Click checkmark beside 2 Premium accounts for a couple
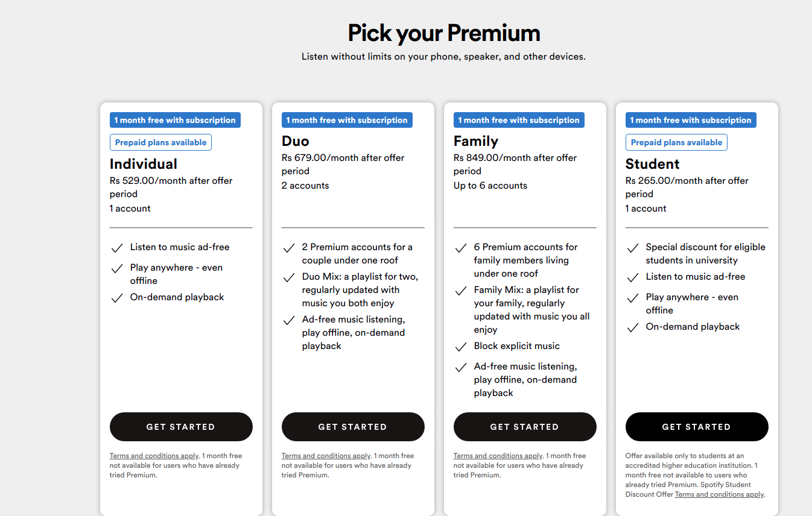Screen dimensions: 812x516 tap(289, 248)
